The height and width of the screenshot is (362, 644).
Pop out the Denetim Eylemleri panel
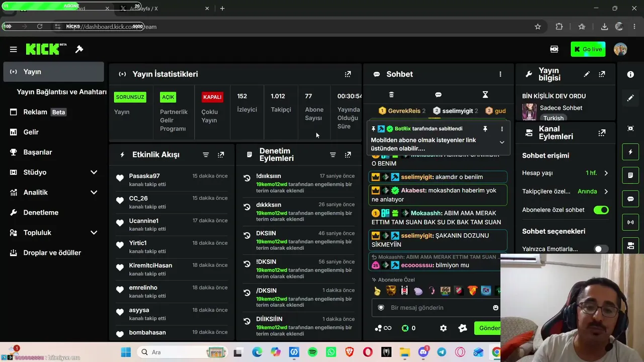348,155
